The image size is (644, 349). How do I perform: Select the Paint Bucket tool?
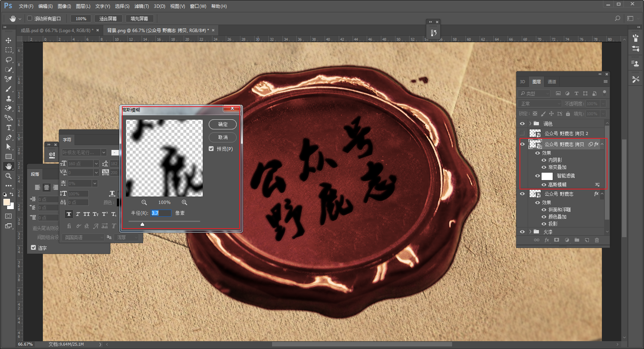[x=8, y=118]
